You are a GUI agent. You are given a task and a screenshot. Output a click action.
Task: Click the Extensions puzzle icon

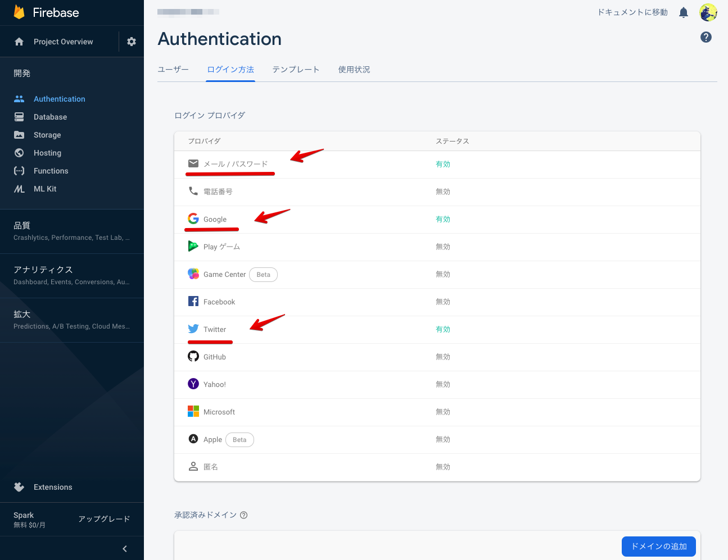(19, 487)
